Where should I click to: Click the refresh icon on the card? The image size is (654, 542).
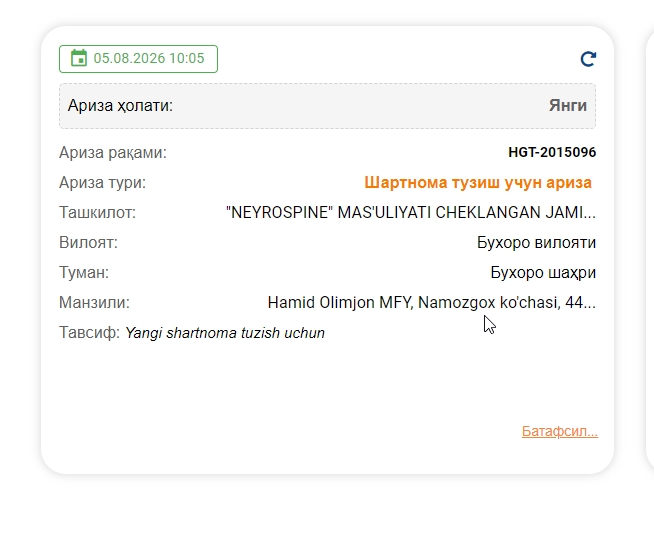[x=588, y=59]
